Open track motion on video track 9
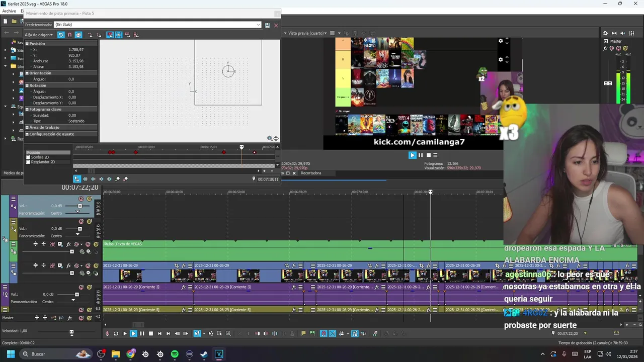 tap(60, 265)
